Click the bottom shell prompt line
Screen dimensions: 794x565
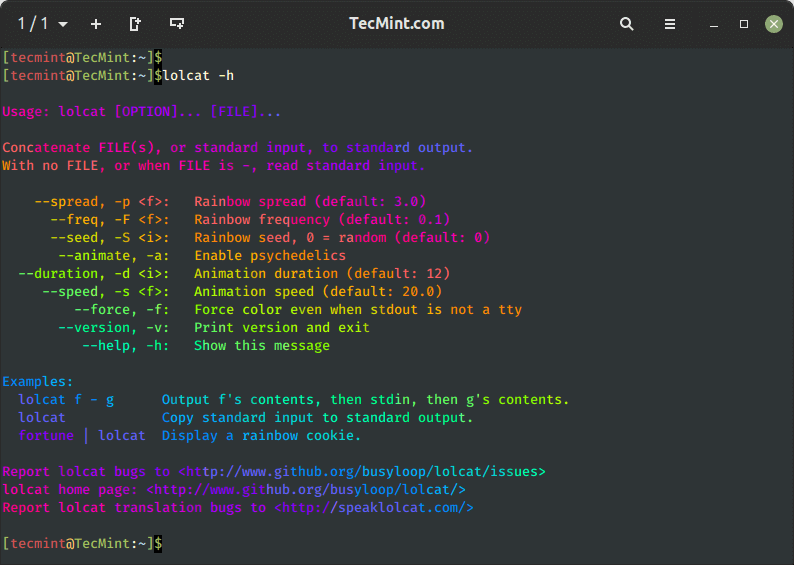click(83, 543)
